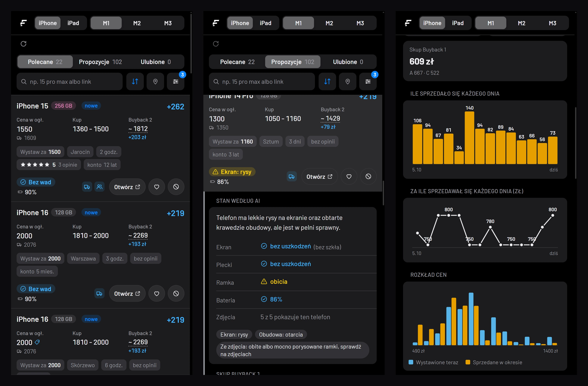
Task: Switch to iPad in the left panel
Action: coord(73,23)
